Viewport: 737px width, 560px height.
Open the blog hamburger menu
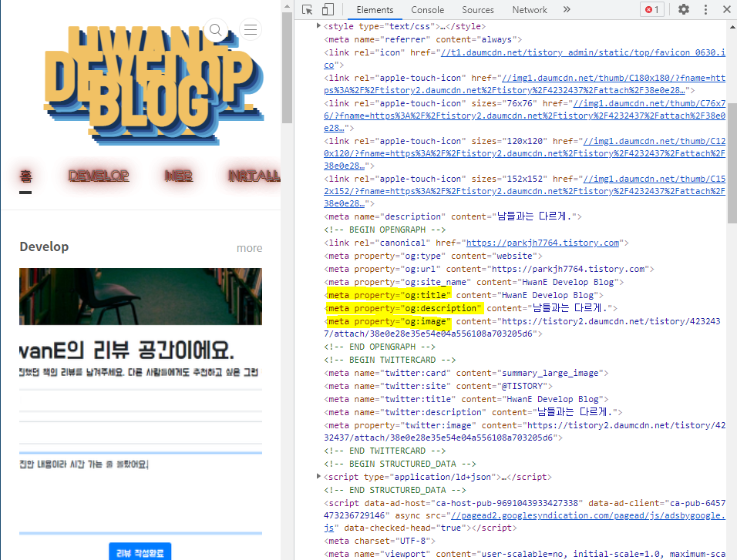[250, 29]
